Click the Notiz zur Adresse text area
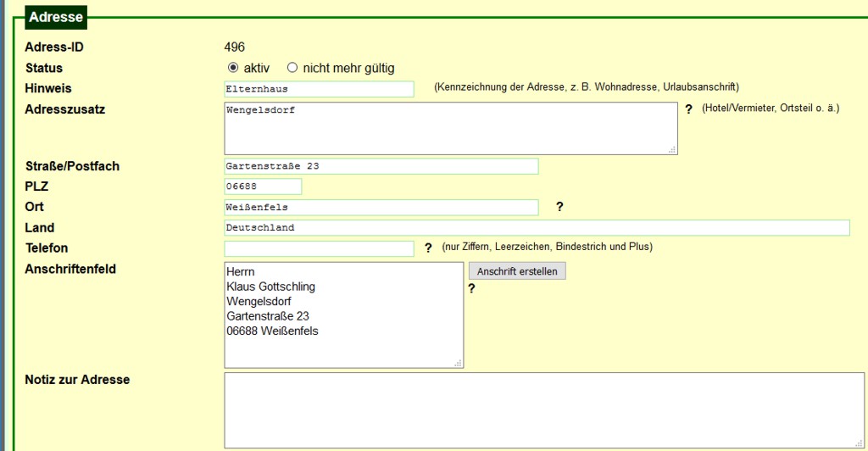This screenshot has width=868, height=451. [x=543, y=410]
